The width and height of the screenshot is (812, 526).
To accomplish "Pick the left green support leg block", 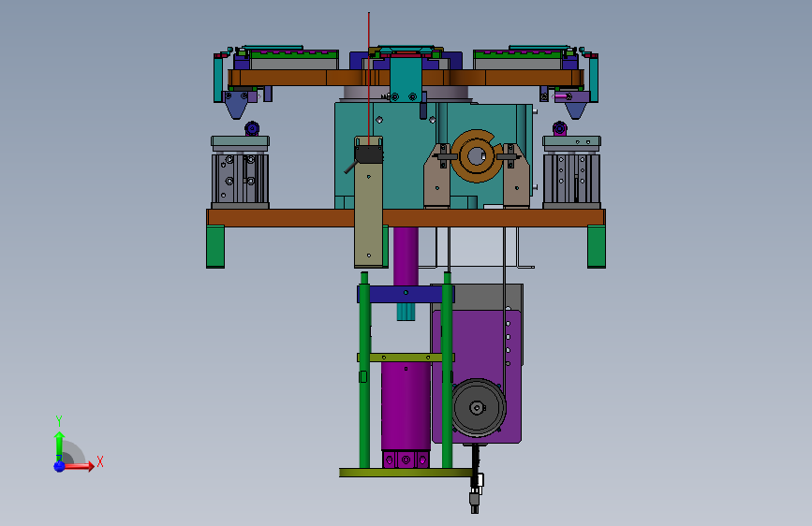I will 215,246.
